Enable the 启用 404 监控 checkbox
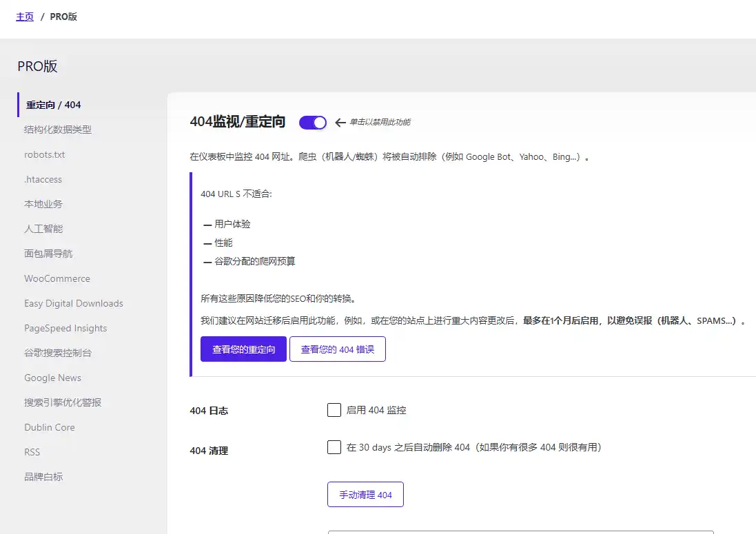Image resolution: width=756 pixels, height=534 pixels. click(x=334, y=409)
